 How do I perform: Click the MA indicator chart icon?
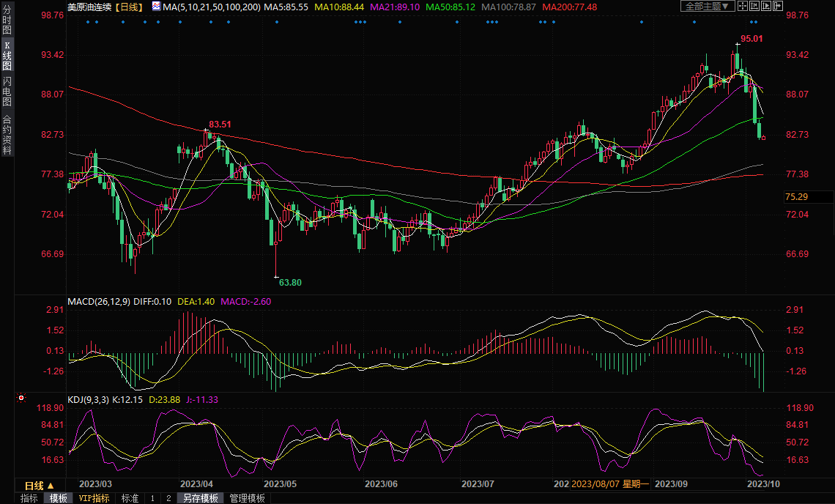(157, 7)
